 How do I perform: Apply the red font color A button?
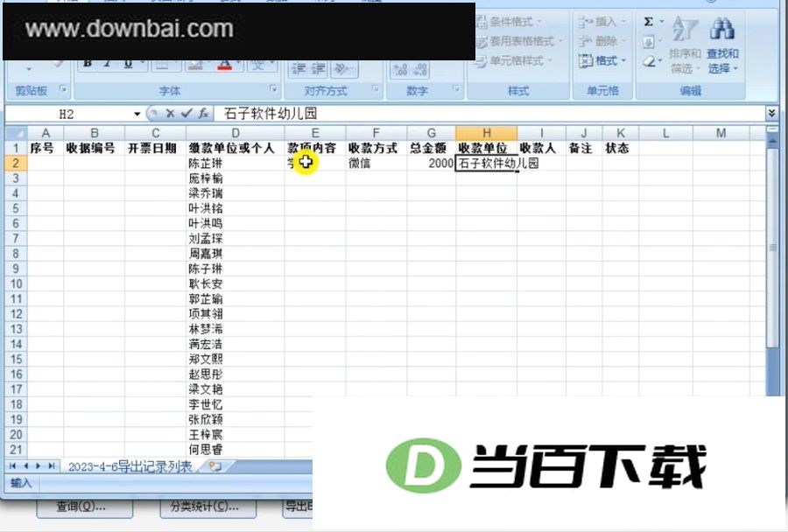point(224,64)
